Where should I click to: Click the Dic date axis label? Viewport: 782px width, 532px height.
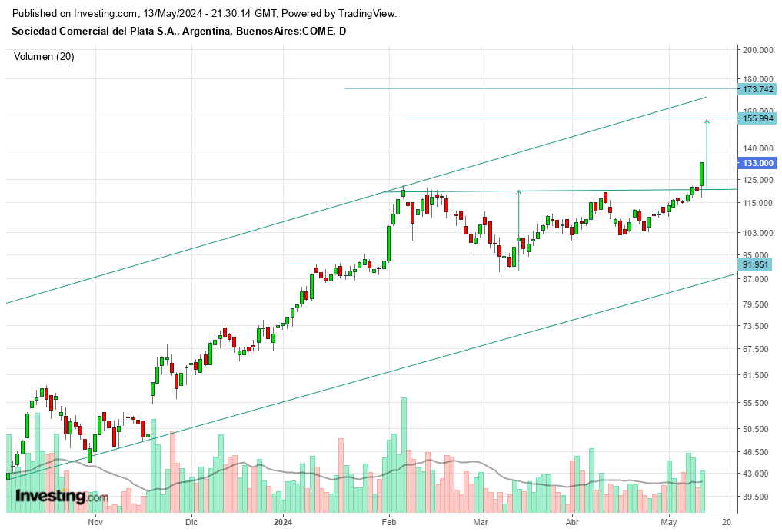pyautogui.click(x=191, y=522)
